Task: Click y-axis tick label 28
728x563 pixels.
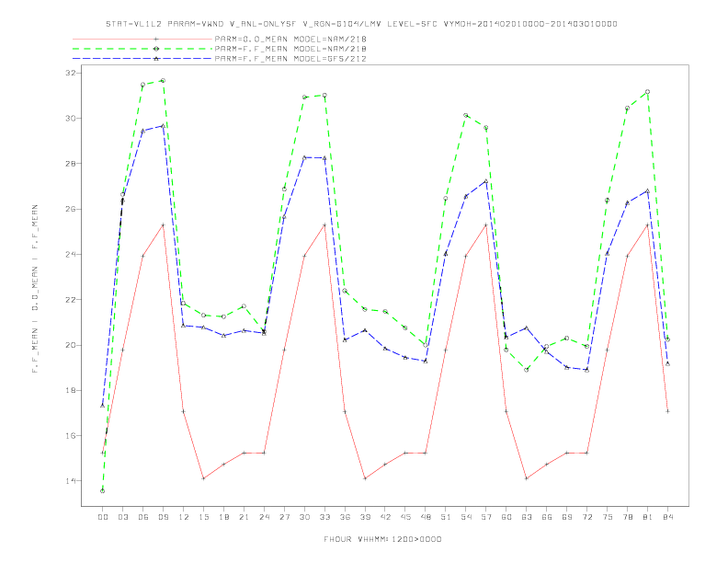Action: coord(70,164)
